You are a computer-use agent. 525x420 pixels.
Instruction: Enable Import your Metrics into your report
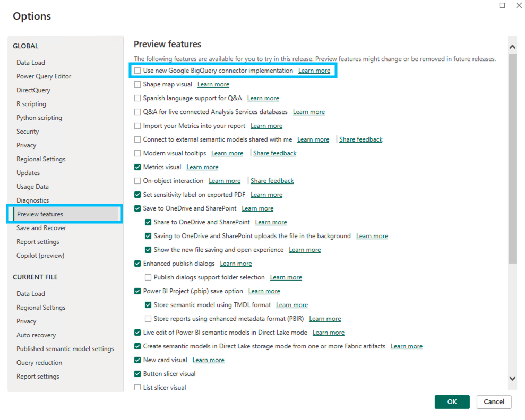point(137,126)
